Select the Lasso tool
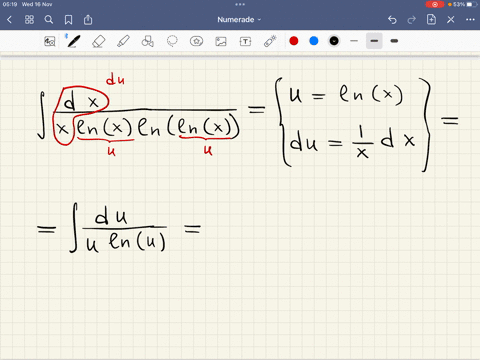This screenshot has width=480, height=360. 172,41
